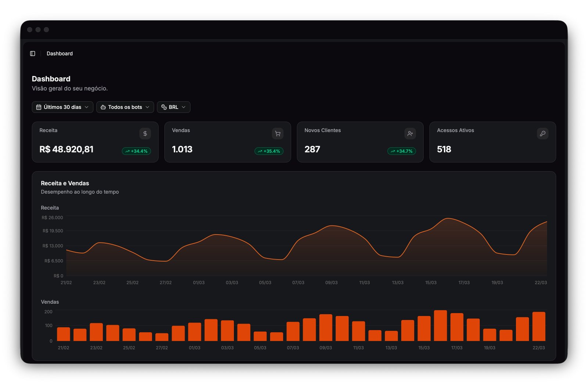Viewport: 588px width, 384px height.
Task: Click the calendar icon in date filter
Action: [39, 107]
